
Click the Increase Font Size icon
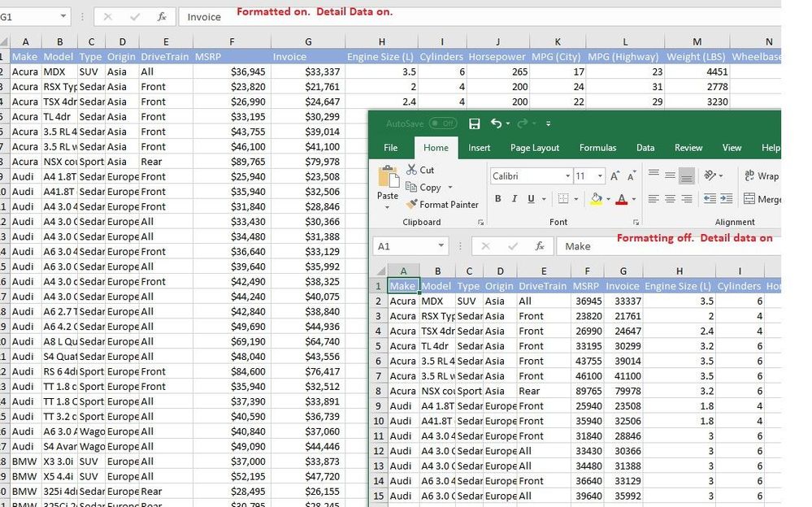[614, 176]
